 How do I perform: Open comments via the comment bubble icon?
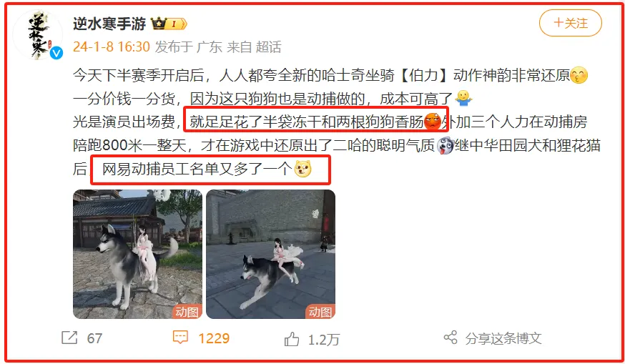coord(180,338)
